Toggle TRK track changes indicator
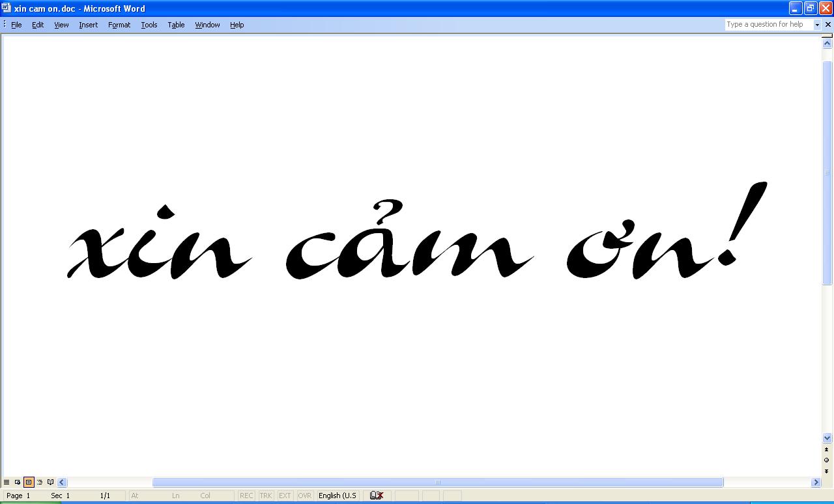834x504 pixels. click(266, 496)
